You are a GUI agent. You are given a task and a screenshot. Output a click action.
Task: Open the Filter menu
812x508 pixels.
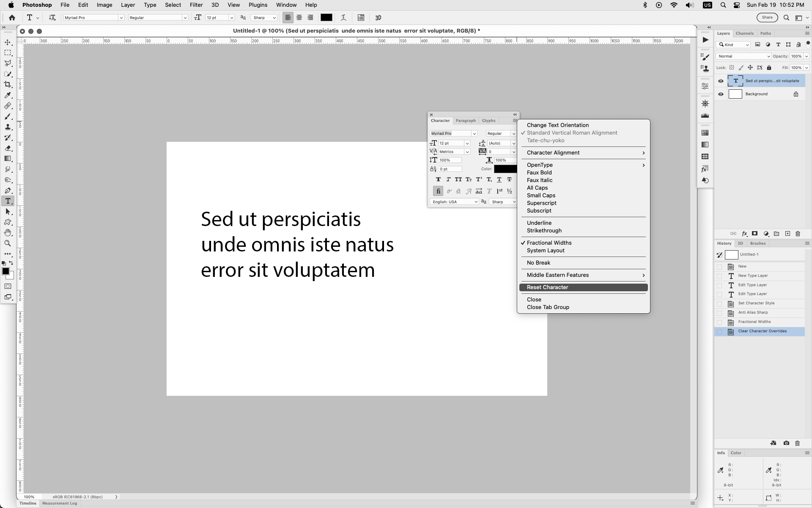196,5
